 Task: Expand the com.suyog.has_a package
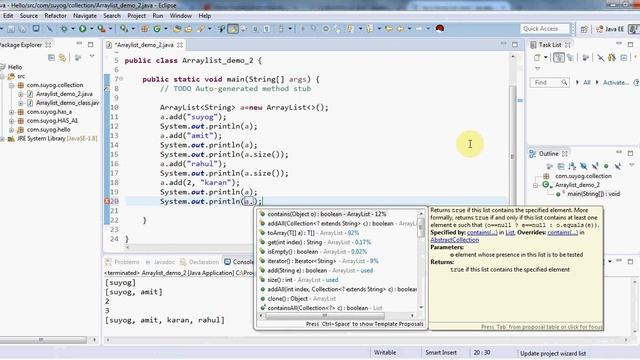tap(11, 112)
